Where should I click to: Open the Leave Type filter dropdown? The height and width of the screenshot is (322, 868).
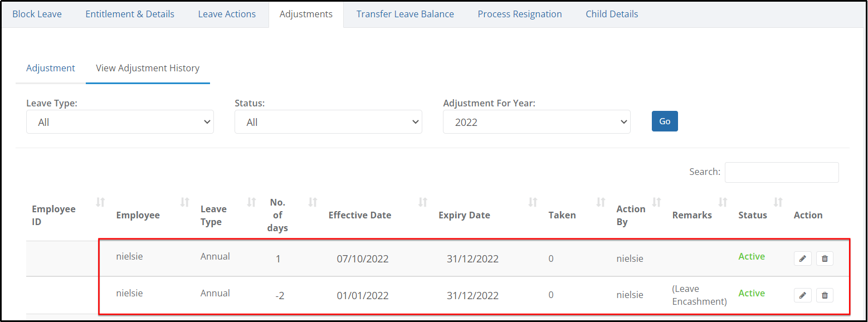coord(120,122)
